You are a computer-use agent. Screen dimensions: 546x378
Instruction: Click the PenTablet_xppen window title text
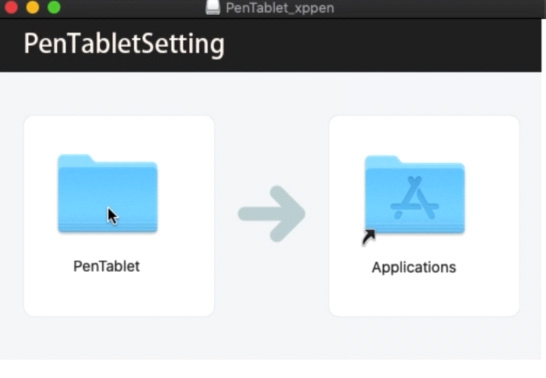point(280,8)
